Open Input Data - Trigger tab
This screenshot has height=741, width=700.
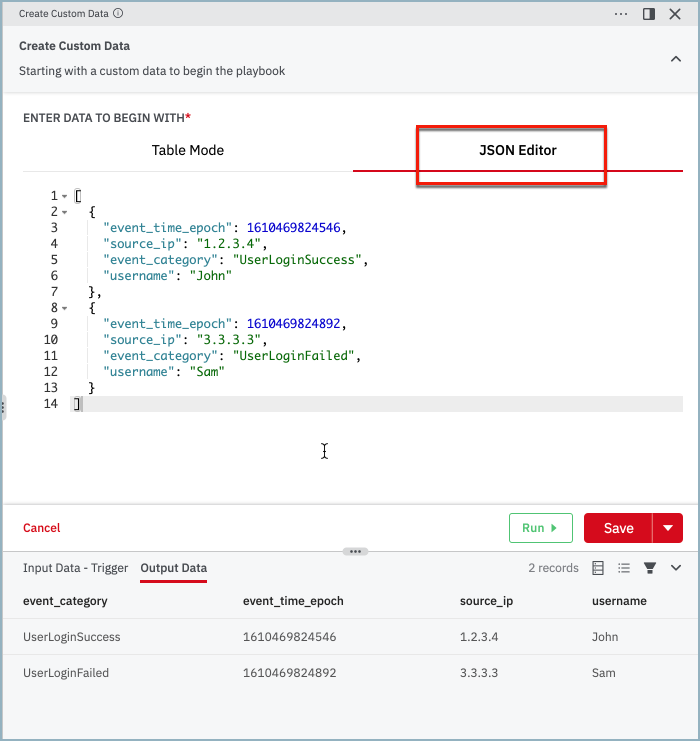[x=75, y=568]
